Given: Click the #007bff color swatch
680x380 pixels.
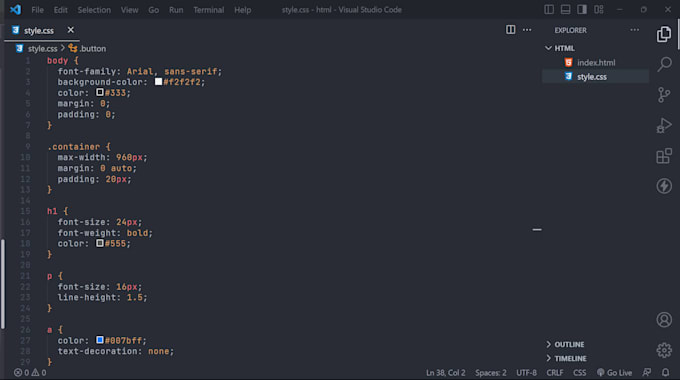Looking at the screenshot, I should (x=100, y=340).
